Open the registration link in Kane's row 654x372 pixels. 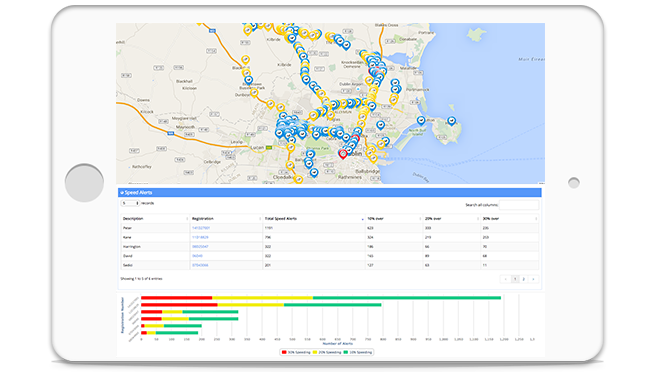pyautogui.click(x=200, y=237)
